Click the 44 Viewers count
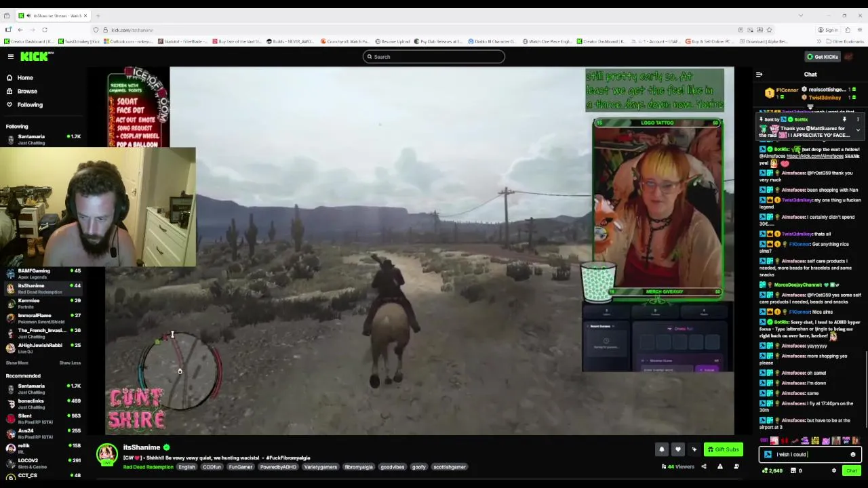 [x=678, y=466]
